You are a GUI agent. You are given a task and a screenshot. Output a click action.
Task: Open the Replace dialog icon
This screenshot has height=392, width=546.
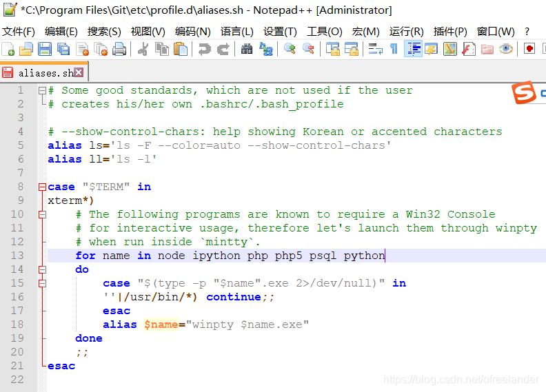pyautogui.click(x=266, y=49)
